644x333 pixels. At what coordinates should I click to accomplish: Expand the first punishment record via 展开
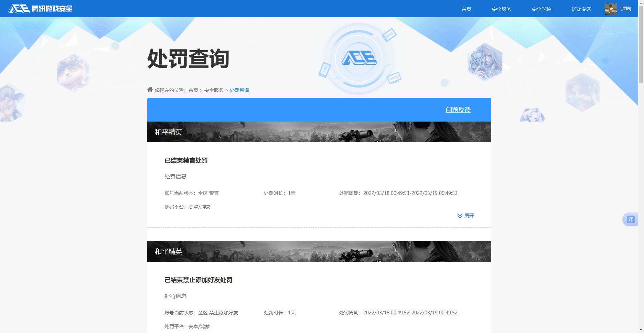coord(470,216)
